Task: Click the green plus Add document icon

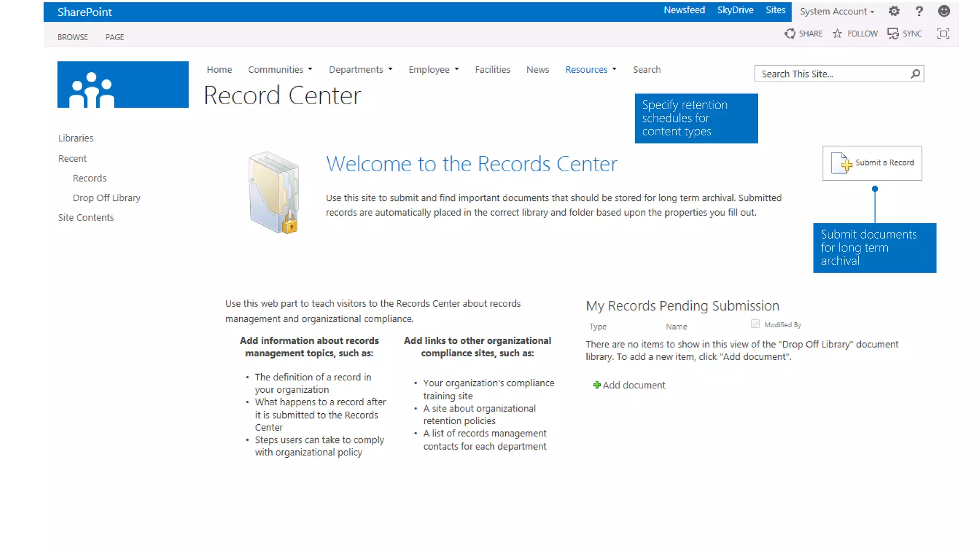Action: (597, 385)
